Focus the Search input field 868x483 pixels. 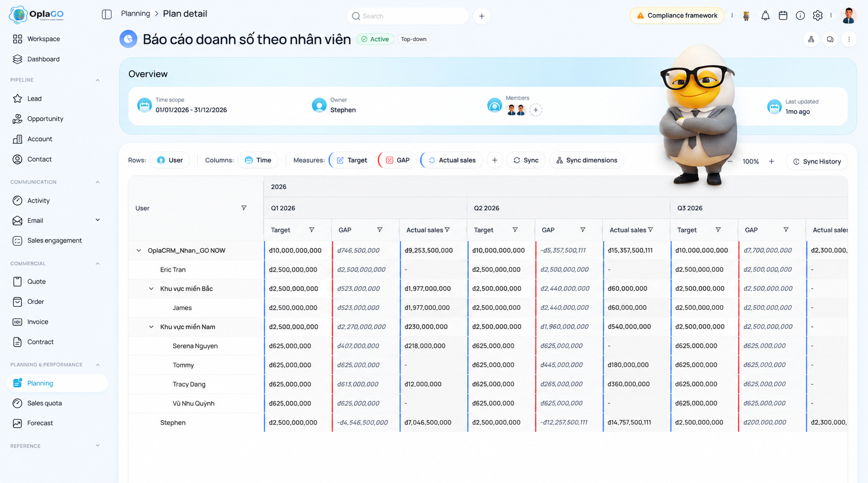tap(408, 16)
